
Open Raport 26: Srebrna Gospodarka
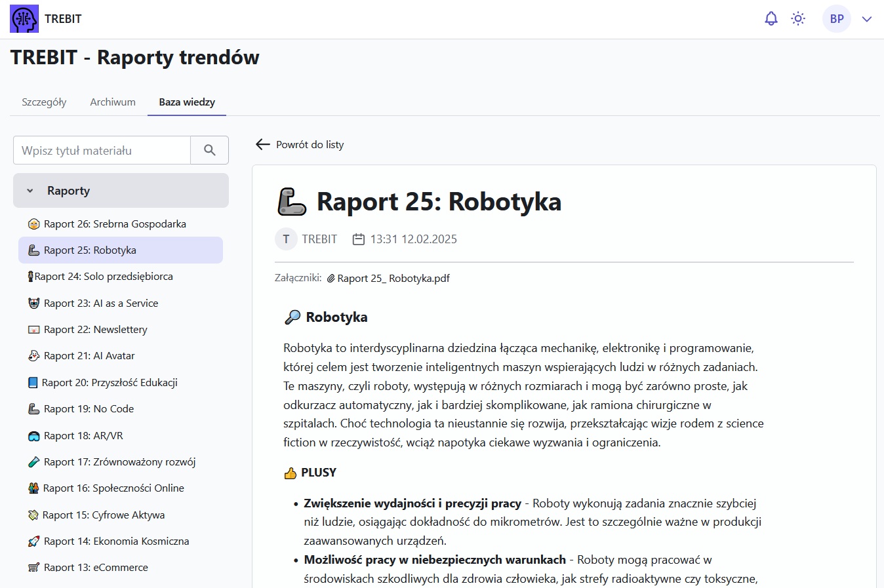[115, 224]
